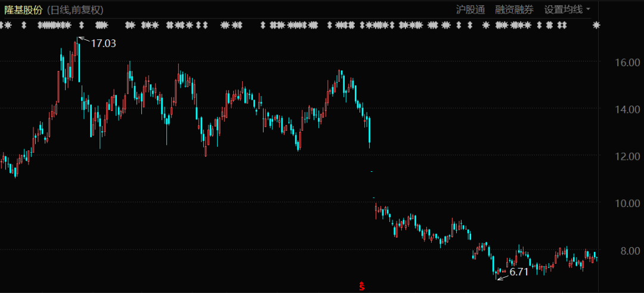Open the 设置均线 dropdown arrow
This screenshot has width=644, height=293.
point(589,9)
